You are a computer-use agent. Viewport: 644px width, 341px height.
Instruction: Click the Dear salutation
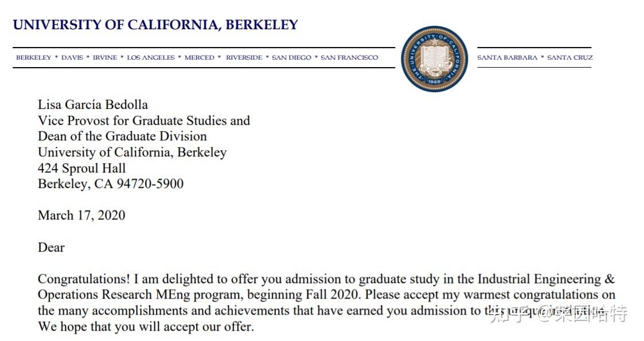click(51, 248)
